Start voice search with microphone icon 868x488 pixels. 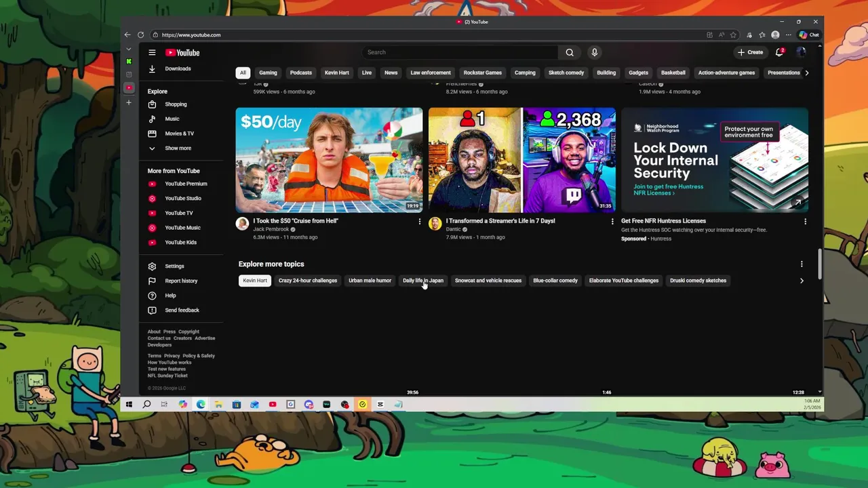[x=594, y=52]
